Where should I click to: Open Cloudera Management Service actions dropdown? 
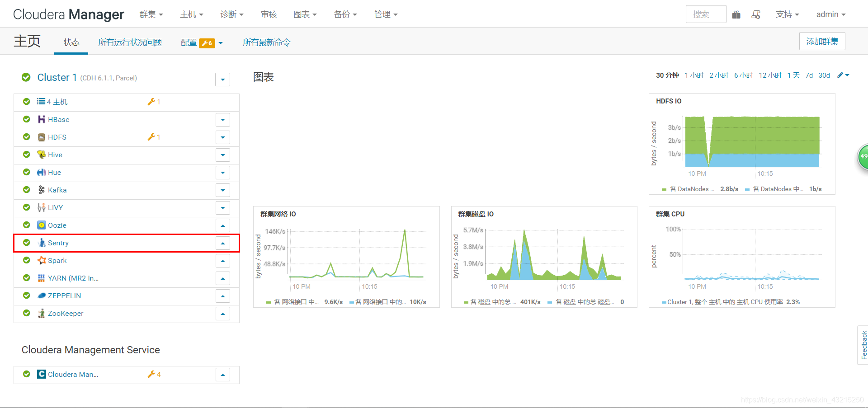(x=222, y=375)
